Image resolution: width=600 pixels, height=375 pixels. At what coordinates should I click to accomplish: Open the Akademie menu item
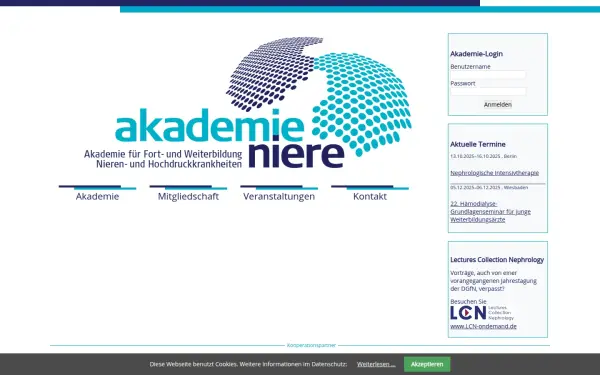[97, 196]
